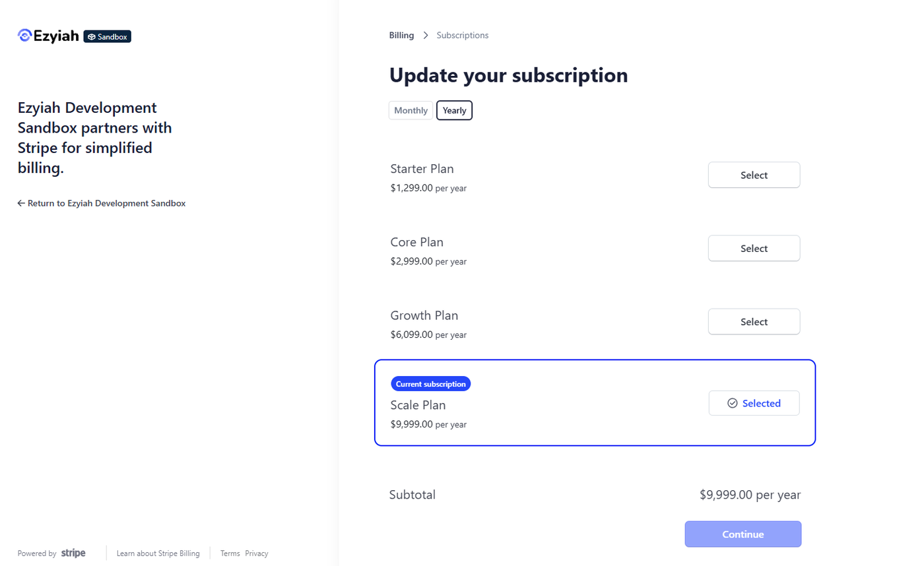Click the Stripe logo in footer

pyautogui.click(x=73, y=553)
